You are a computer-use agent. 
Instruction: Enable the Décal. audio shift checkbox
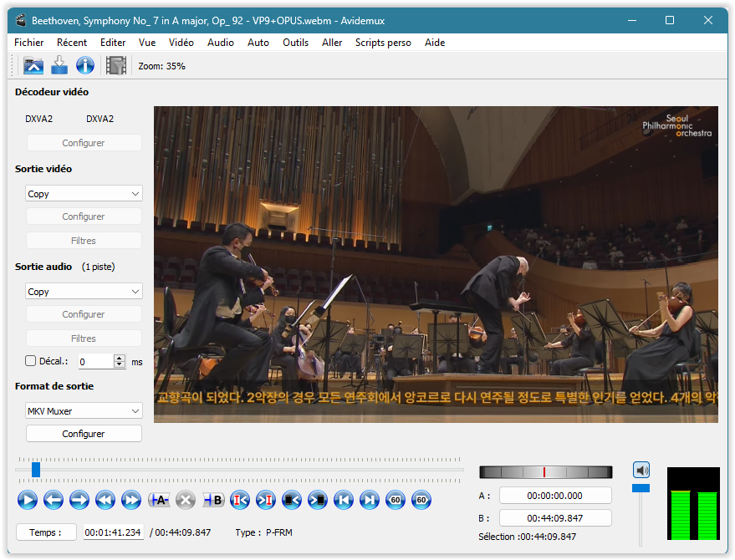point(31,361)
